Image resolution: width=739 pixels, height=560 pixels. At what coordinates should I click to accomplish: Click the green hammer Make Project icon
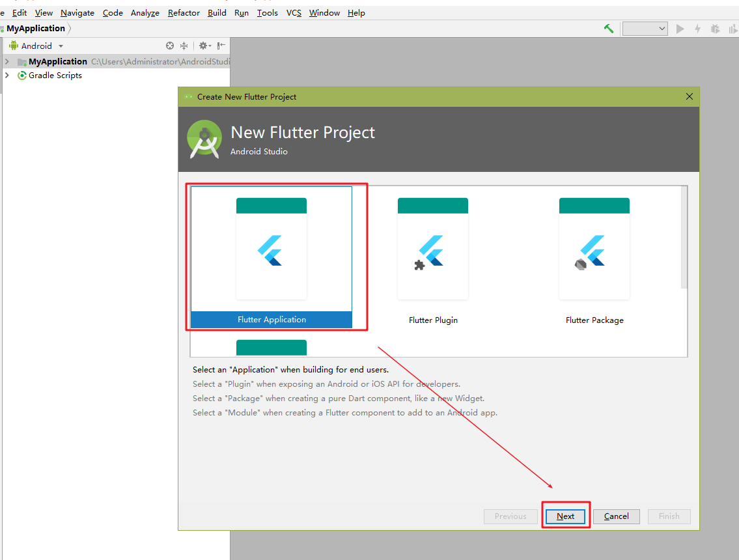[x=608, y=29]
